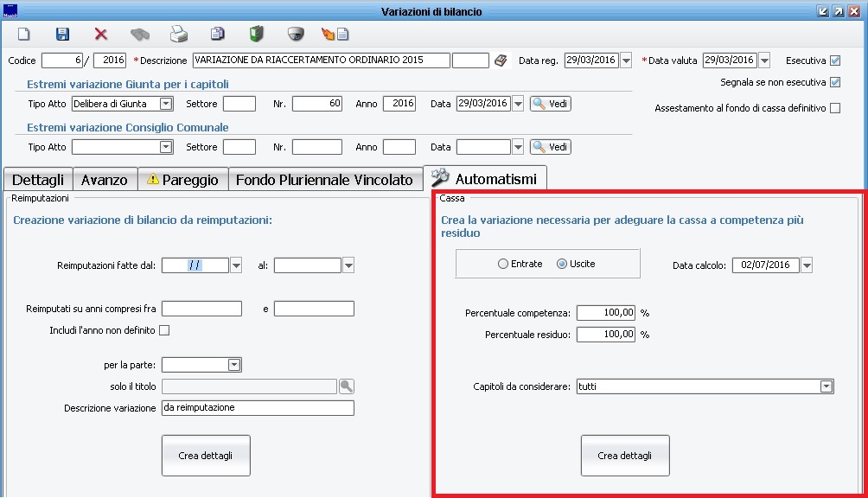Screen dimensions: 868x498
Task: Open the Data calcolo date dropdown
Action: click(807, 265)
